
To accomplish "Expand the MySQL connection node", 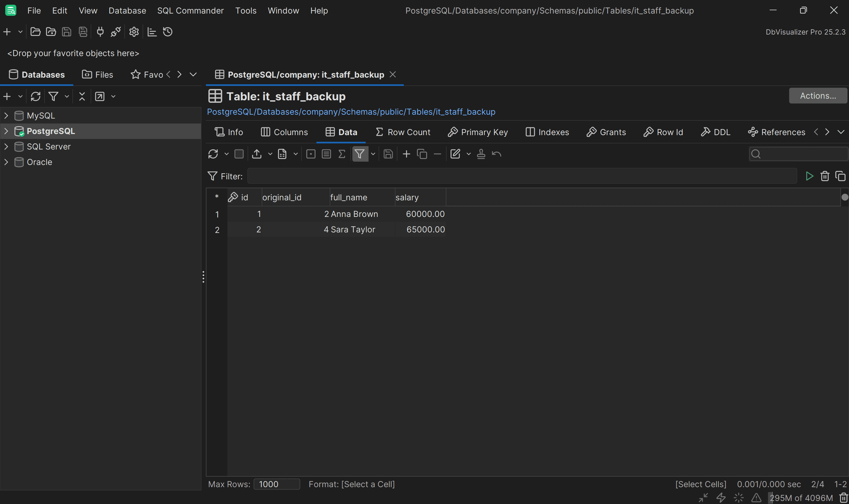I will pyautogui.click(x=6, y=116).
